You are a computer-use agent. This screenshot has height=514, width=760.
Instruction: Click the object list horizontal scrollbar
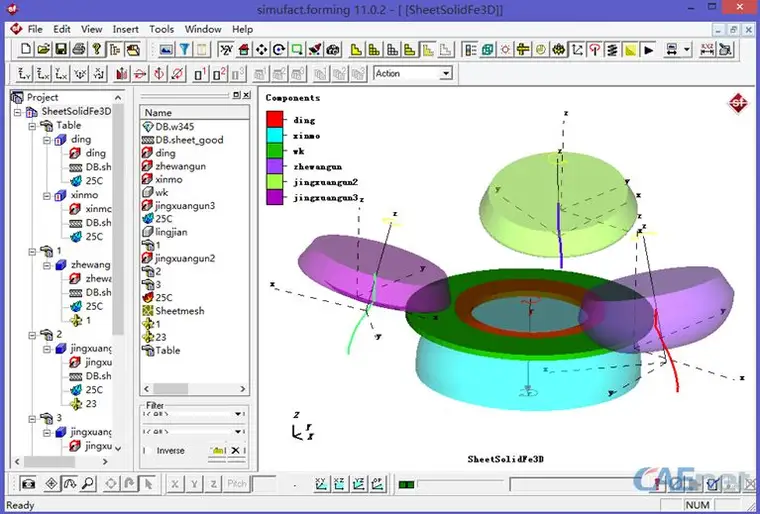(194, 388)
